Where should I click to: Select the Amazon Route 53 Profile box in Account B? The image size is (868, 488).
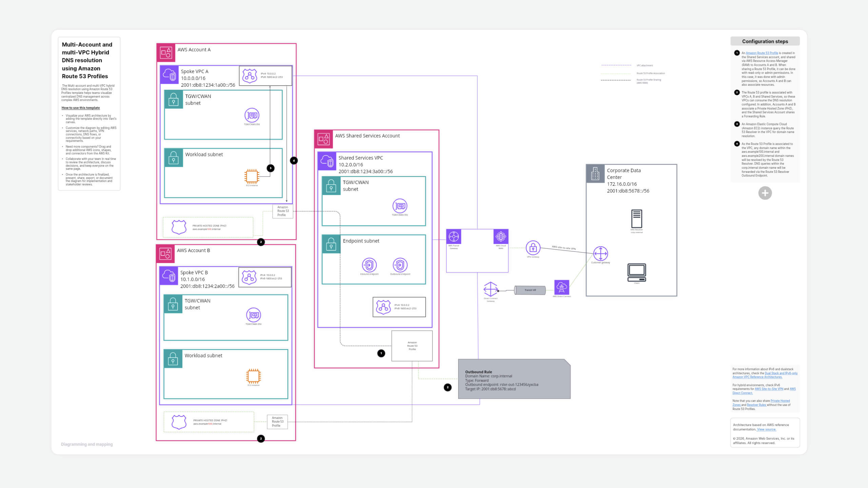[x=277, y=422]
